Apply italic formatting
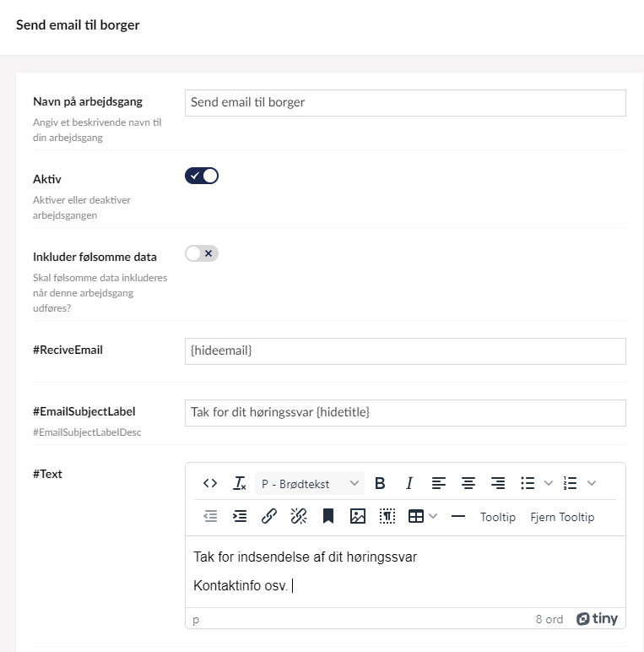Screen dimensions: 644x652 click(x=409, y=483)
